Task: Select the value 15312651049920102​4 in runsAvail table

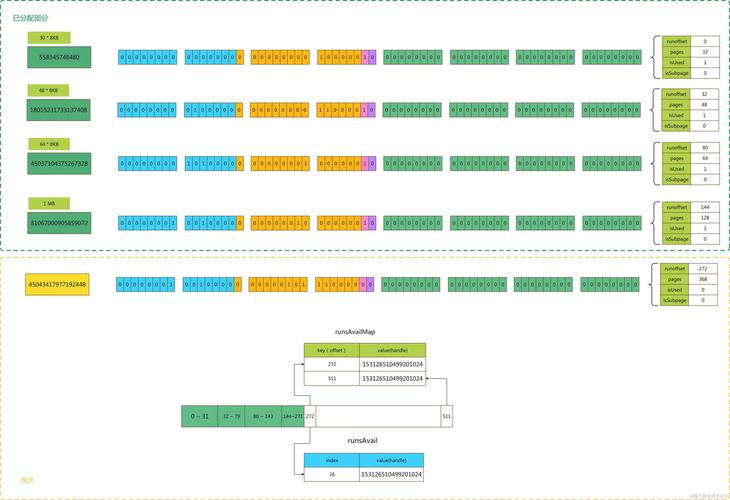Action: [392, 474]
